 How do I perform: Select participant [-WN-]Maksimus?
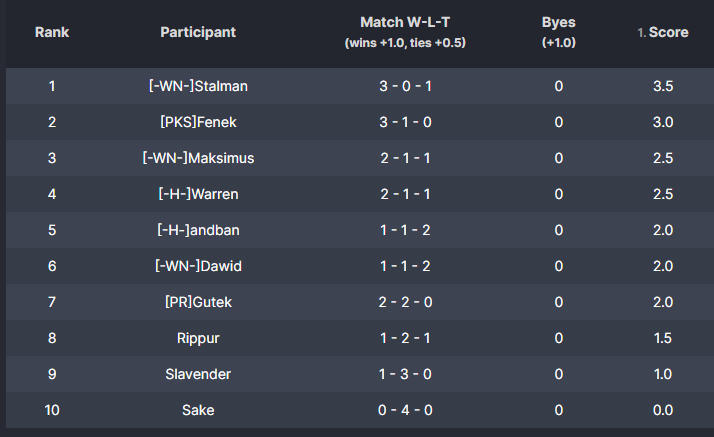[x=198, y=158]
